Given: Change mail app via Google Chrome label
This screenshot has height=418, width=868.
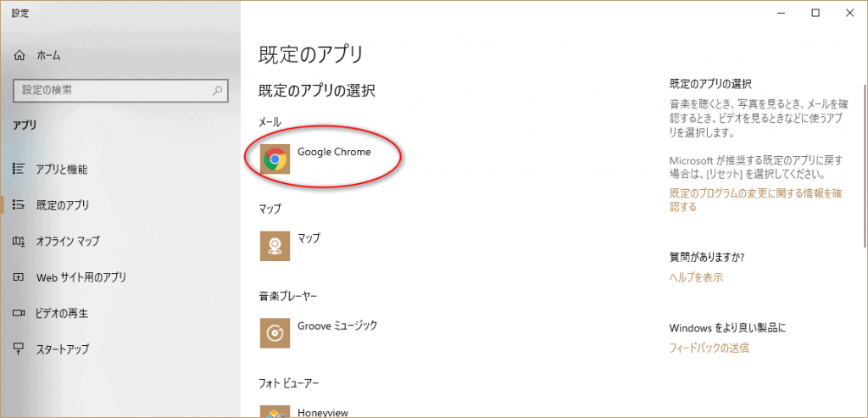Looking at the screenshot, I should click(x=334, y=153).
